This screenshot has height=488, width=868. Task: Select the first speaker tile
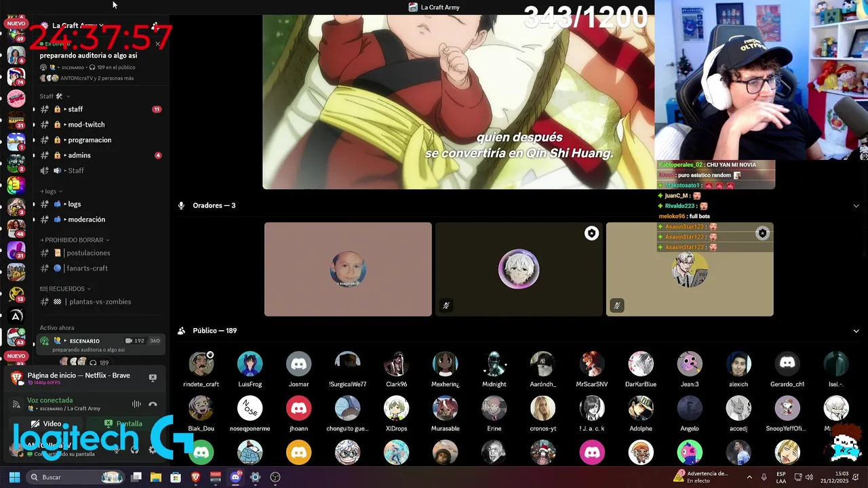click(348, 269)
